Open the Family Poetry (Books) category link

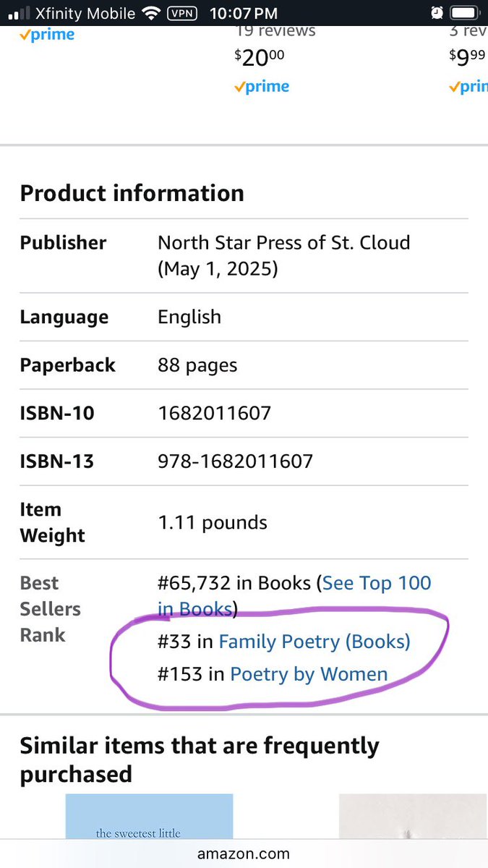pyautogui.click(x=314, y=642)
